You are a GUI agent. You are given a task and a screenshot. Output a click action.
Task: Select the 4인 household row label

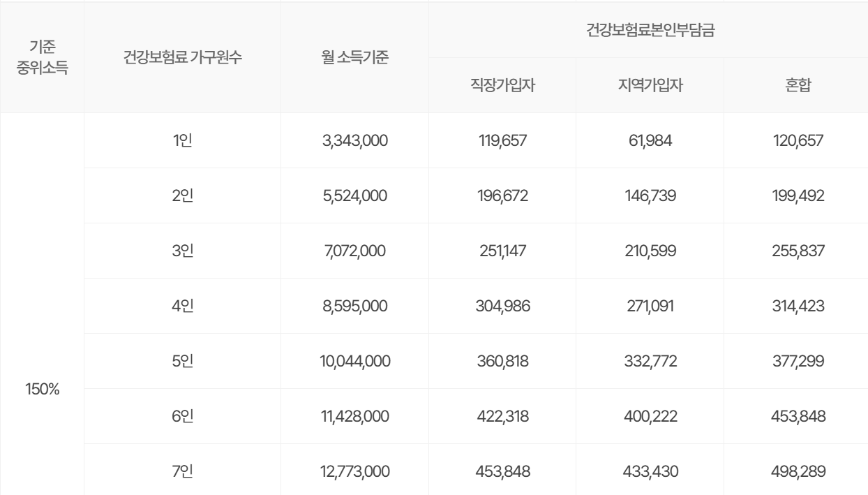click(183, 306)
